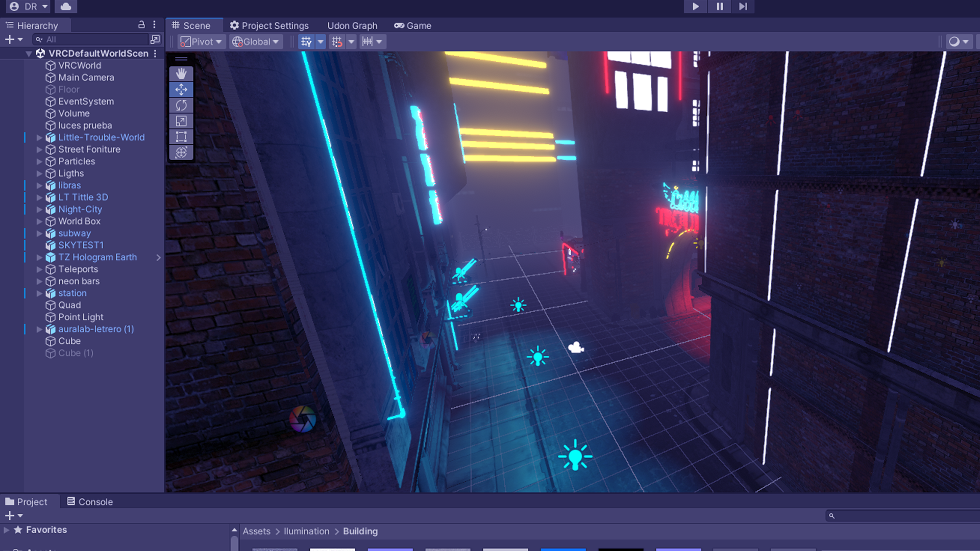Select the Rotate tool
The image size is (980, 551).
(181, 105)
